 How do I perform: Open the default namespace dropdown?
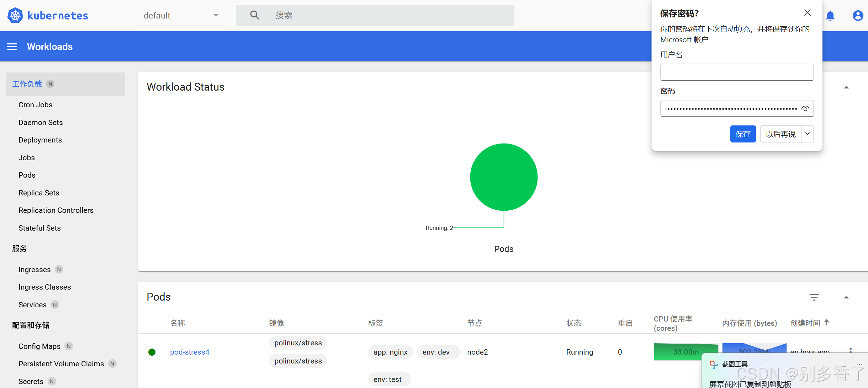(181, 15)
